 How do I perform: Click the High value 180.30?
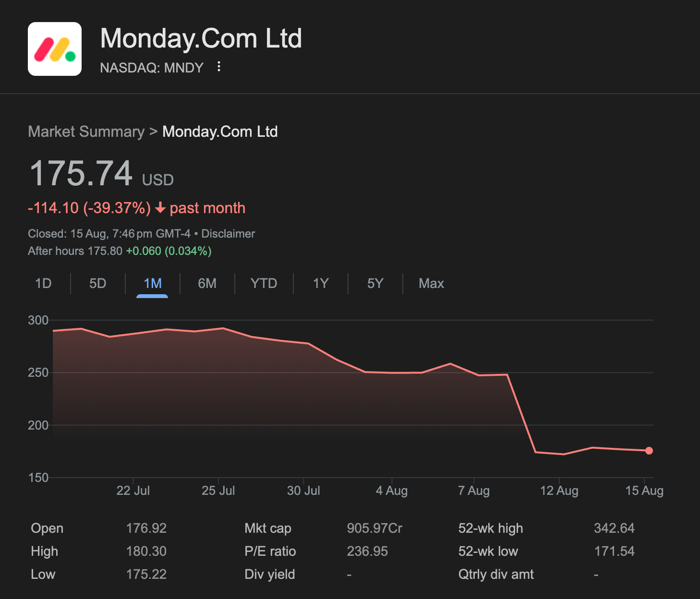coord(146,551)
